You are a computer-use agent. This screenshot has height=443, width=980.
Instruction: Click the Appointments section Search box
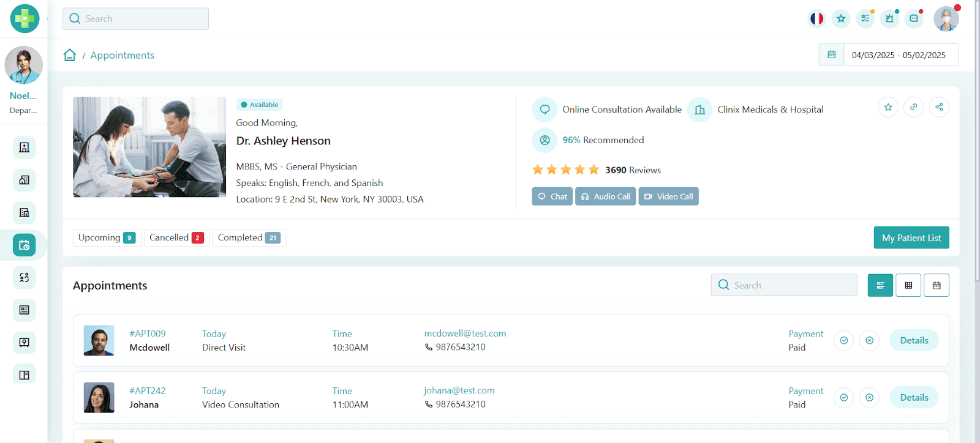(784, 285)
